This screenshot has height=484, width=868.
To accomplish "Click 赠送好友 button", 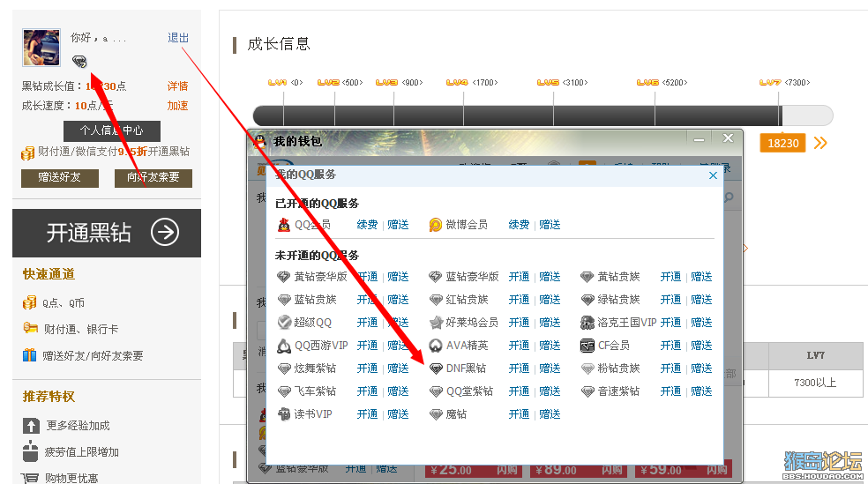I will point(60,177).
